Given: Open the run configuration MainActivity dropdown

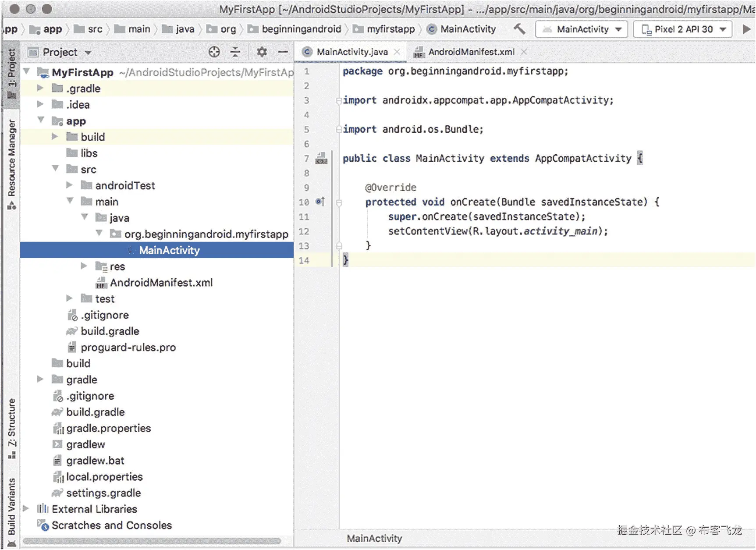Looking at the screenshot, I should coord(582,29).
